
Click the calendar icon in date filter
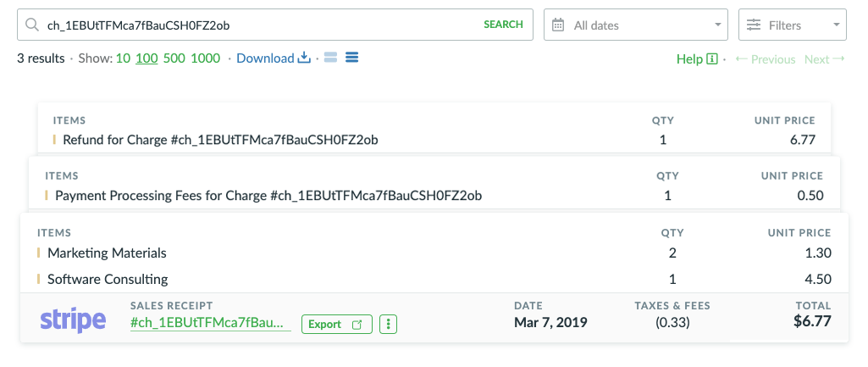tap(558, 25)
